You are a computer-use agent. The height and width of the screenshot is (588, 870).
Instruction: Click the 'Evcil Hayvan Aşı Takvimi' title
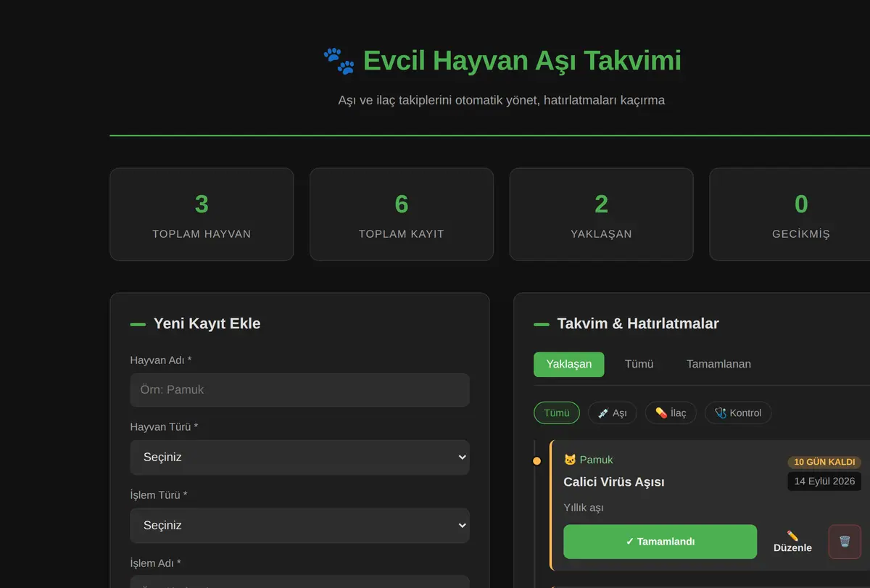522,61
